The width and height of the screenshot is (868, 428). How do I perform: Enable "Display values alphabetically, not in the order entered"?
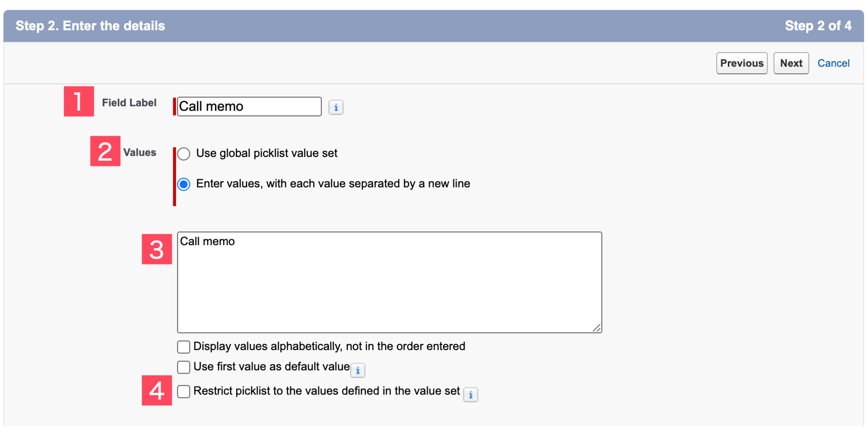(x=183, y=346)
